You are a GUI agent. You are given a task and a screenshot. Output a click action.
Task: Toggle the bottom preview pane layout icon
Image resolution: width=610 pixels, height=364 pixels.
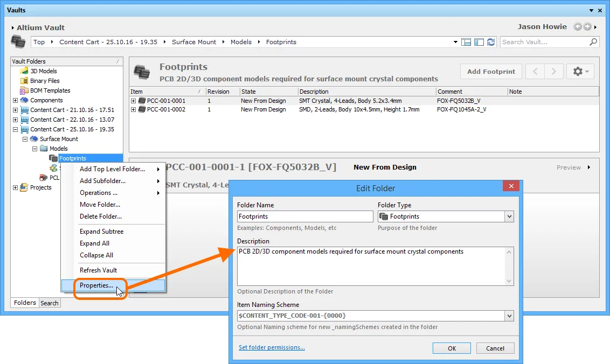click(466, 42)
